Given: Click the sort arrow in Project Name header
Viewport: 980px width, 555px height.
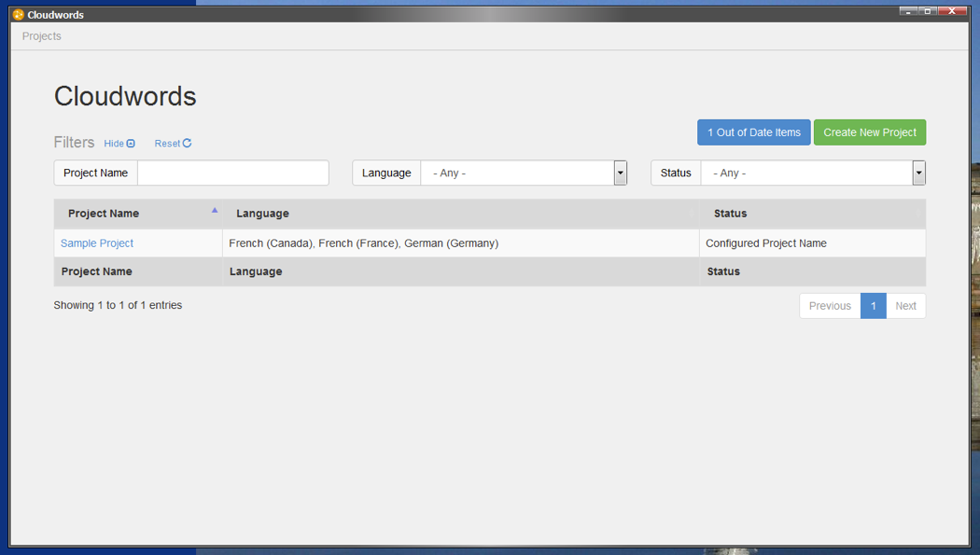Looking at the screenshot, I should tap(215, 211).
